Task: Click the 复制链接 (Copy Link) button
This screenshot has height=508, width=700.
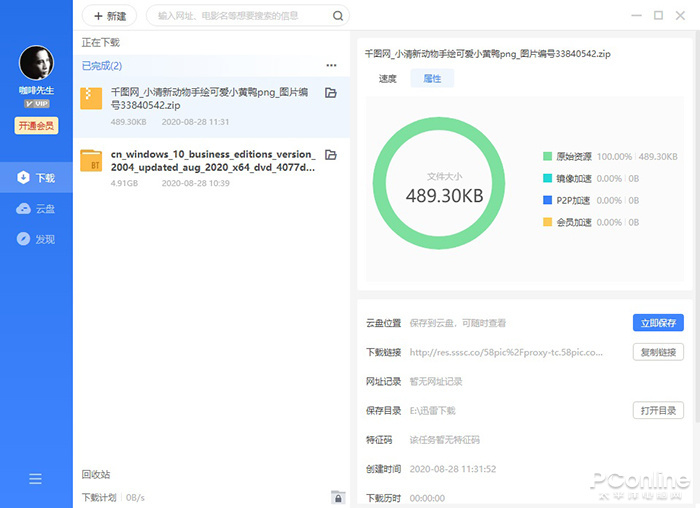Action: click(658, 352)
